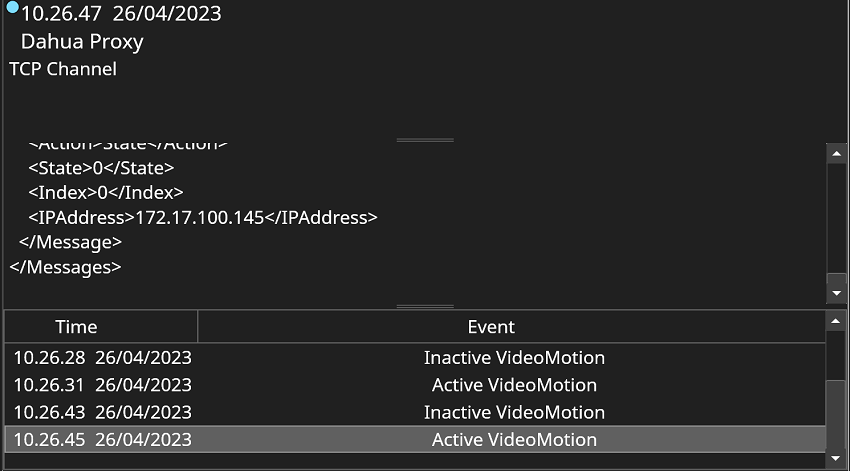This screenshot has width=850, height=471.
Task: Select the 10.26.31 Active VideoMotion event
Action: pyautogui.click(x=415, y=385)
